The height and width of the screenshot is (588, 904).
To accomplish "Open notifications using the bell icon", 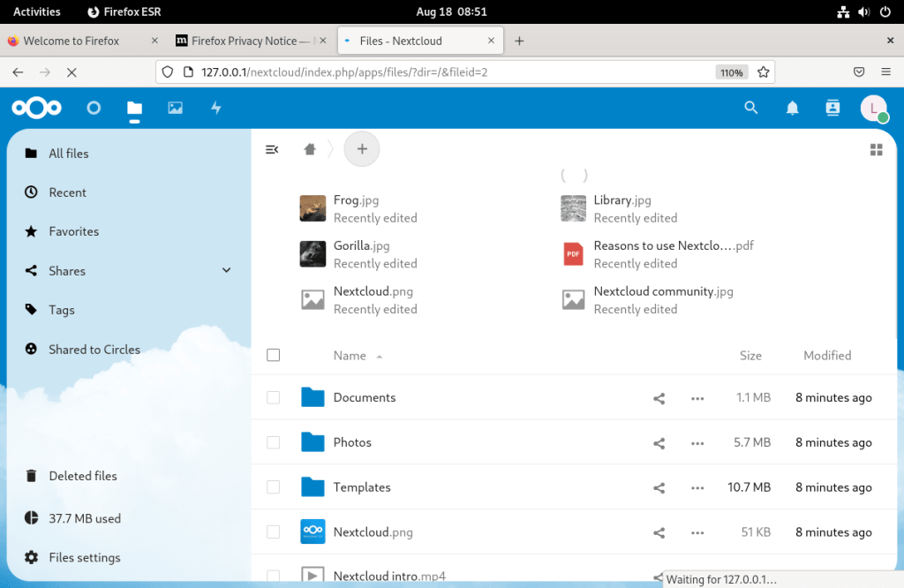I will click(x=792, y=108).
